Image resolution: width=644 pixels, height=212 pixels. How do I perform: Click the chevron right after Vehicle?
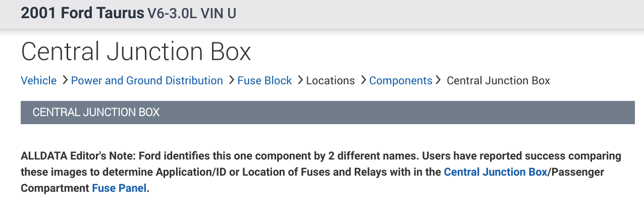pyautogui.click(x=65, y=80)
